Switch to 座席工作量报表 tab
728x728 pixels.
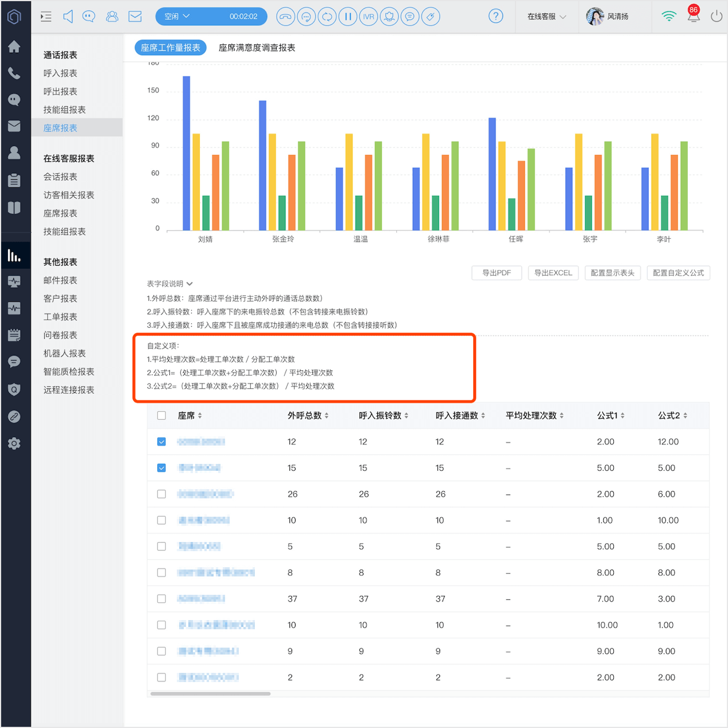171,48
